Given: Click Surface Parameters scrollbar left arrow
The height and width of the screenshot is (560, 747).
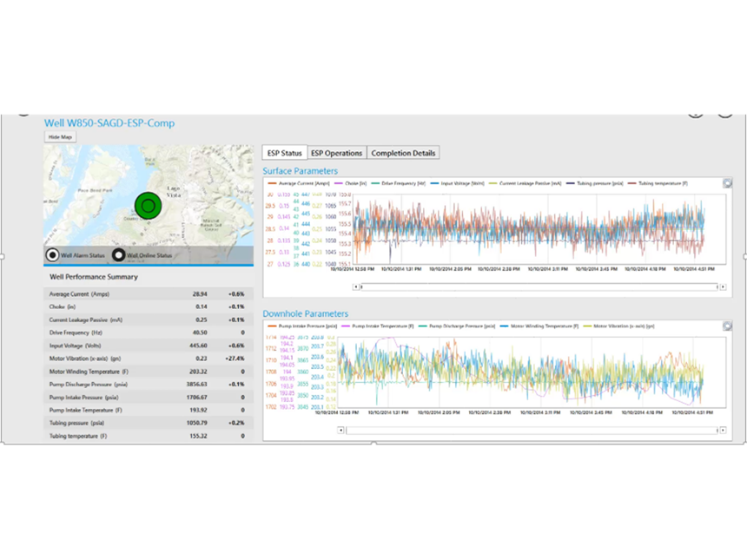Looking at the screenshot, I should coord(354,286).
